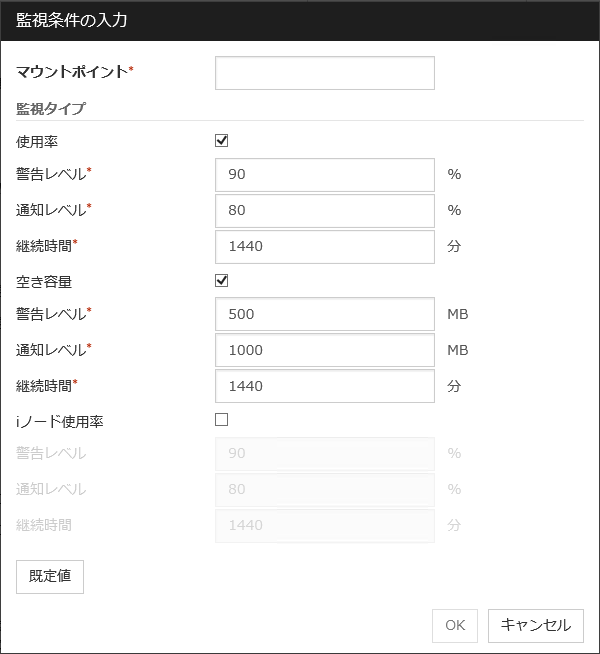Viewport: 600px width, 654px height.
Task: Focus the 使用率 警告レベル field showing 90
Action: pyautogui.click(x=324, y=174)
